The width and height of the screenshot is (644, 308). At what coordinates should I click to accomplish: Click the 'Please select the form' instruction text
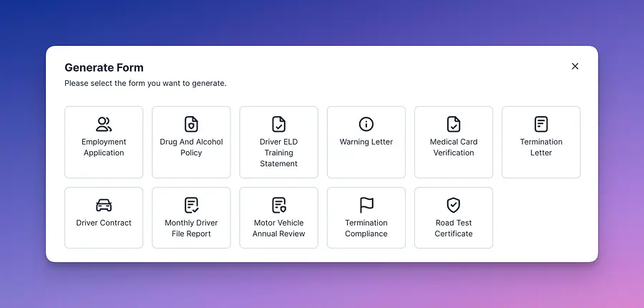click(145, 84)
